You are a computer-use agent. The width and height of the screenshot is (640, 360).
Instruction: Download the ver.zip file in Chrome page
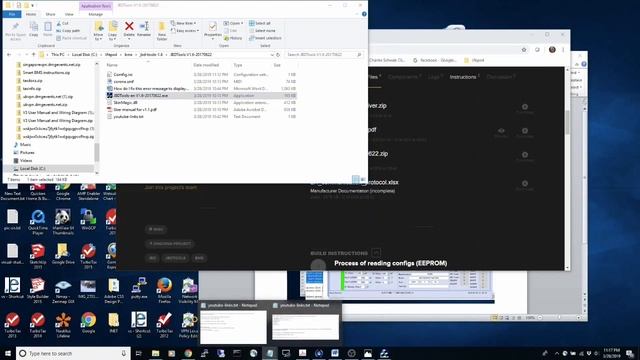[x=525, y=107]
